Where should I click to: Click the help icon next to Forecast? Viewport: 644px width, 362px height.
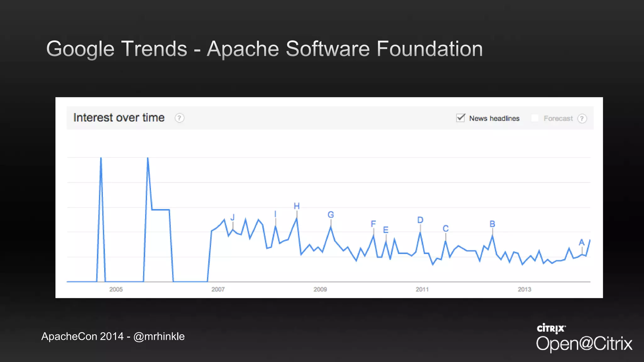(x=582, y=118)
